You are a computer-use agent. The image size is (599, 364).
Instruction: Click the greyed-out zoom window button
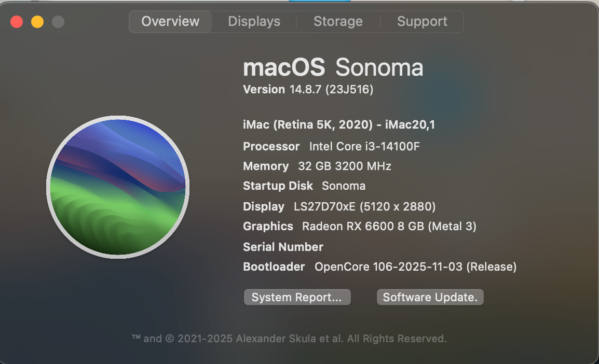coord(58,22)
